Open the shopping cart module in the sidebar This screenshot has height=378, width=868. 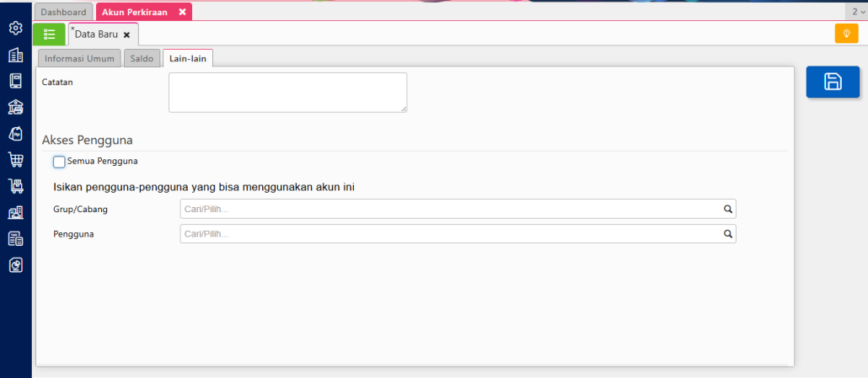(x=15, y=159)
